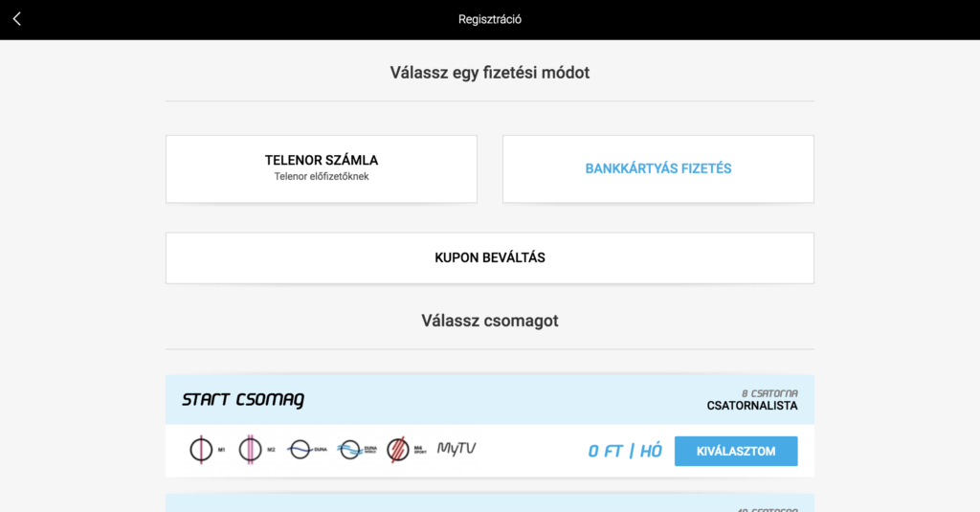Choose Bankkártyás fizetés payment option

click(x=658, y=168)
